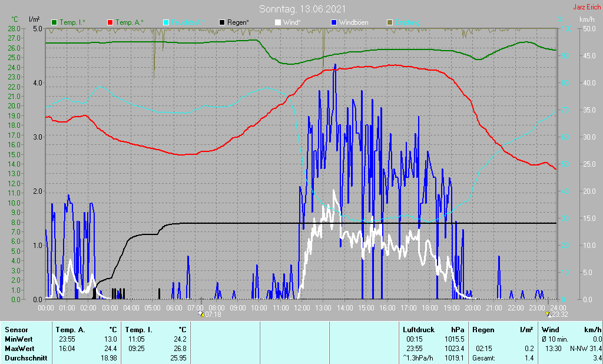Screen dimensions: 603x364
Task: Click the 06:00 time axis label
Action: (174, 308)
